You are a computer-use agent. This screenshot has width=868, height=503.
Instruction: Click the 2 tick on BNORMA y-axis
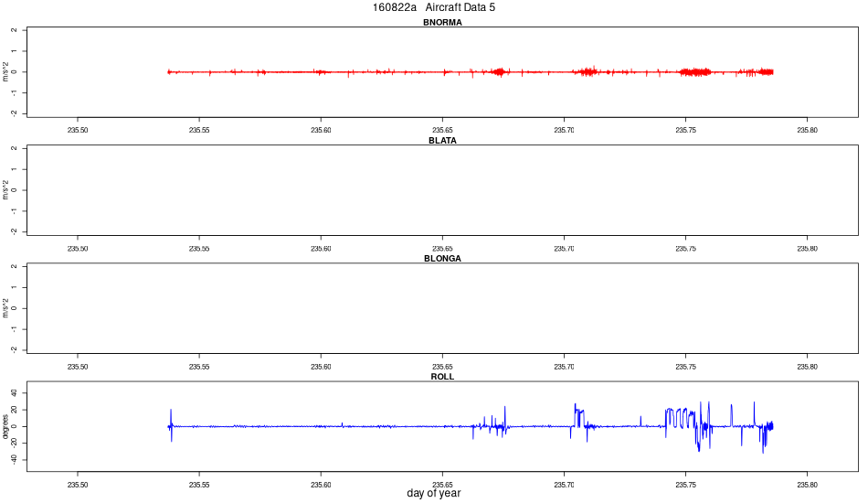click(x=15, y=30)
